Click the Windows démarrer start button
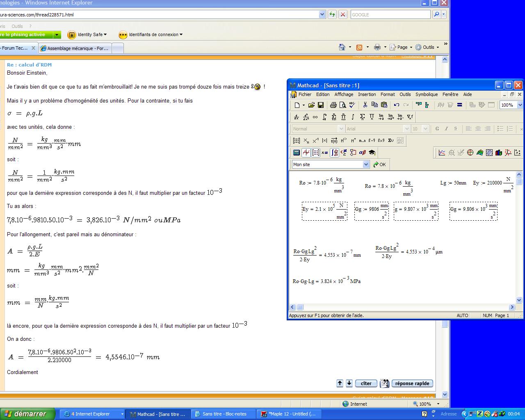525x420 pixels. [x=27, y=414]
